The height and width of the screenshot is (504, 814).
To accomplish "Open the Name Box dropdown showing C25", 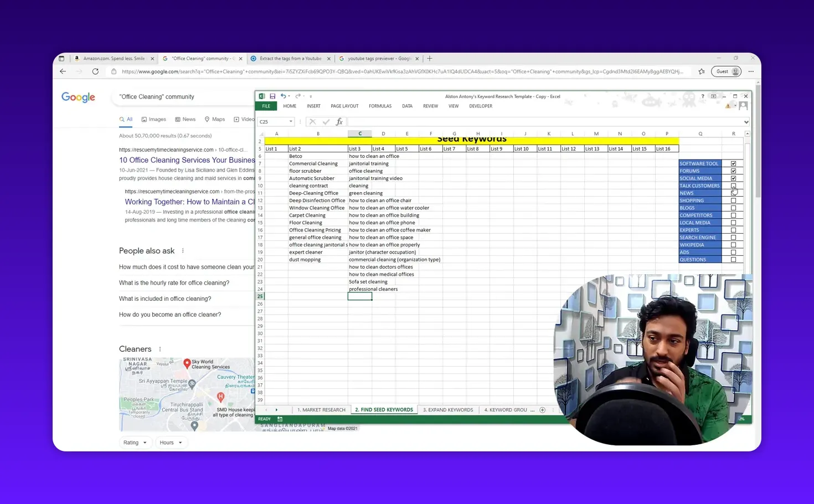I will point(292,121).
